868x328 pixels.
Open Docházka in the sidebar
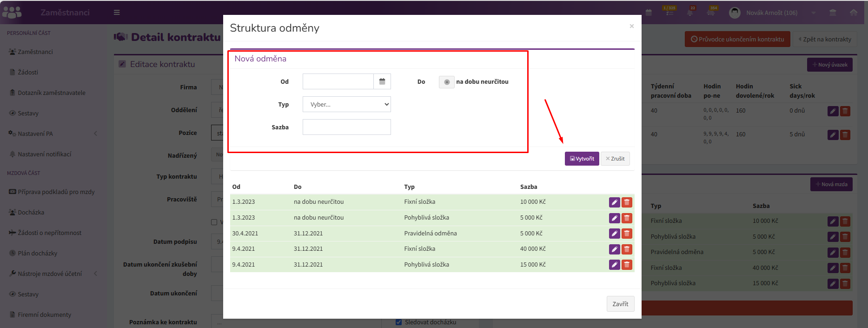31,212
